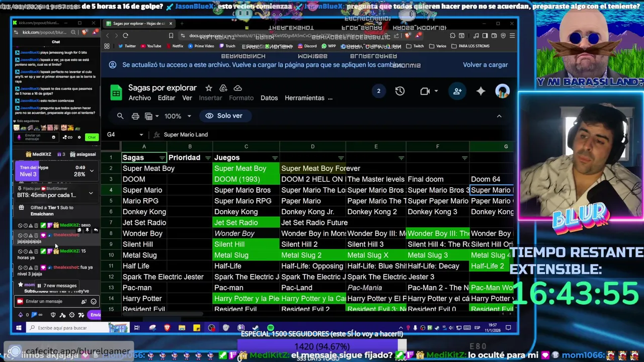Image resolution: width=644 pixels, height=362 pixels.
Task: Toggle filter button in column F header
Action: [x=464, y=158]
